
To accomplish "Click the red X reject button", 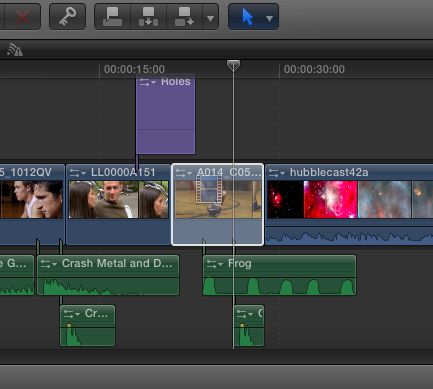I will [x=22, y=17].
